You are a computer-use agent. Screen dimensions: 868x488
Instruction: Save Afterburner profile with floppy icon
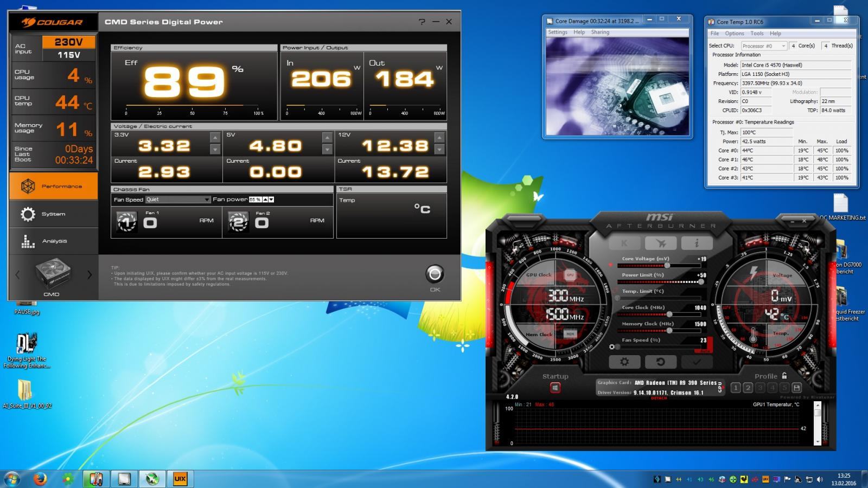tap(796, 388)
